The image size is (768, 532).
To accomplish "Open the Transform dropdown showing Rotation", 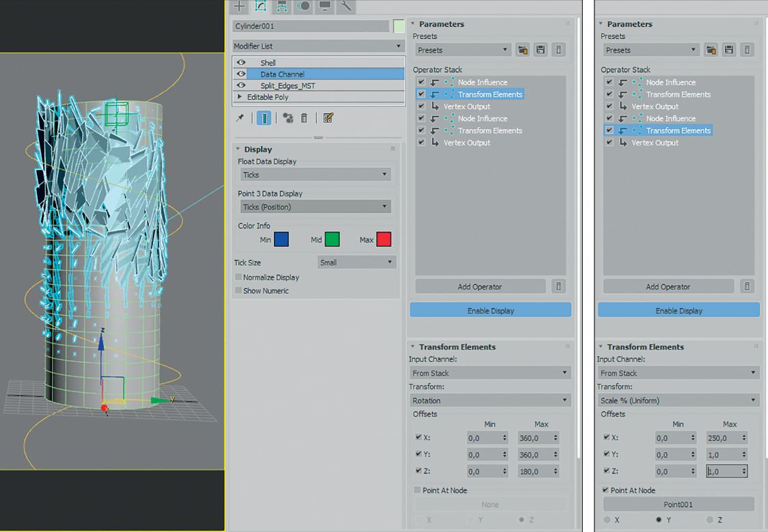I will click(490, 400).
